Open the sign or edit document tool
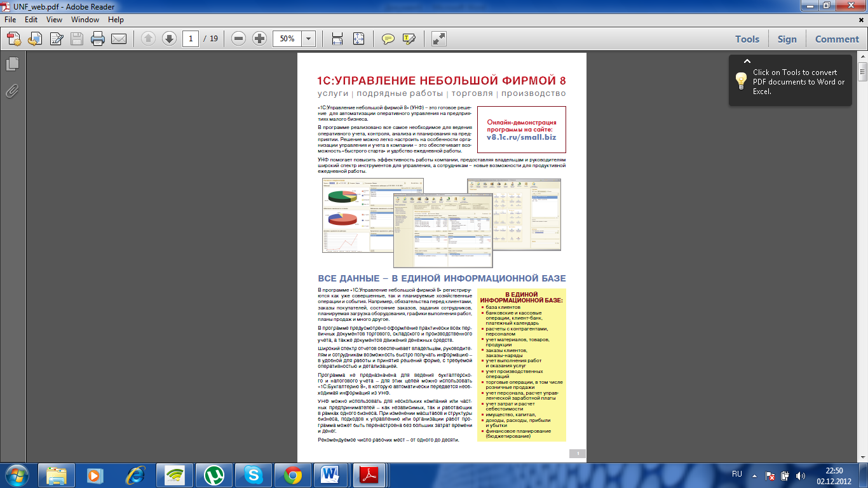This screenshot has width=868, height=488. (x=56, y=39)
